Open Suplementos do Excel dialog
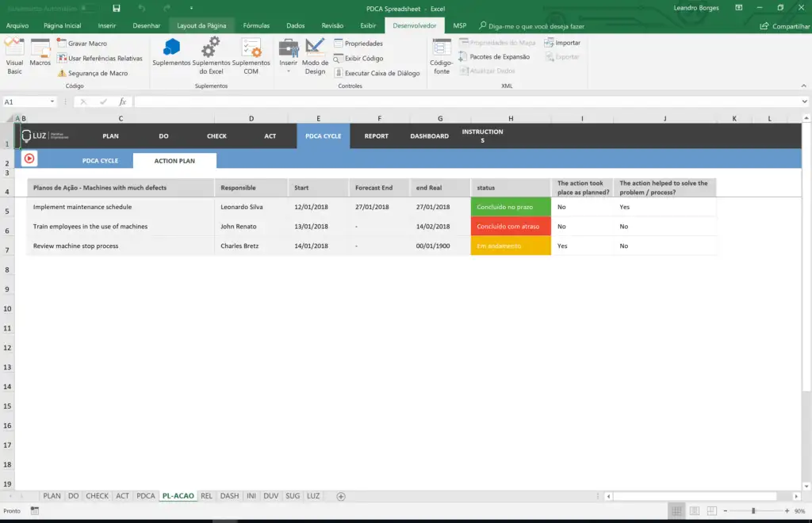Screen dimensions: 812x523 tap(211, 56)
